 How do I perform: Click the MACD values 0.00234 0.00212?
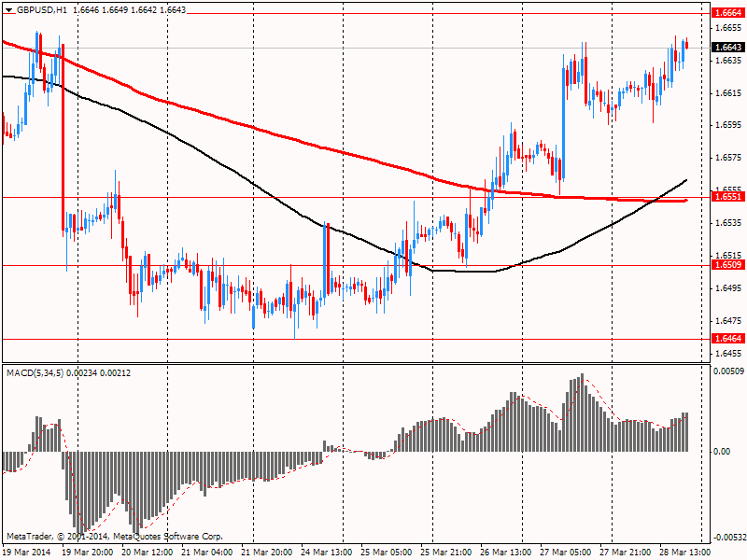(99, 373)
